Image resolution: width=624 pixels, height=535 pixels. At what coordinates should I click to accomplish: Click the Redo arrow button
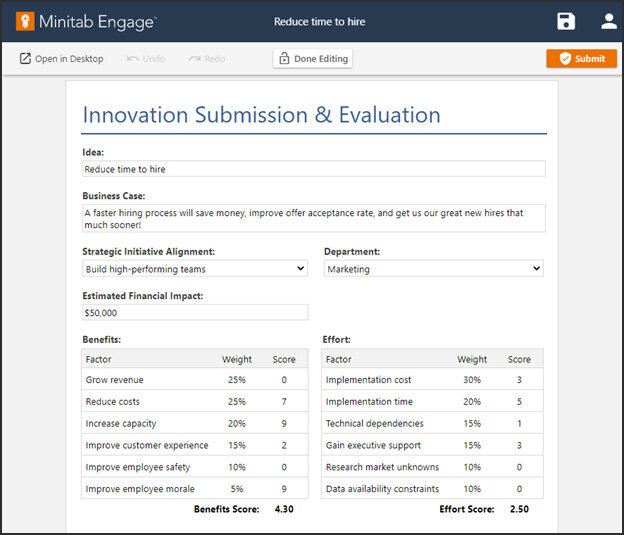206,59
